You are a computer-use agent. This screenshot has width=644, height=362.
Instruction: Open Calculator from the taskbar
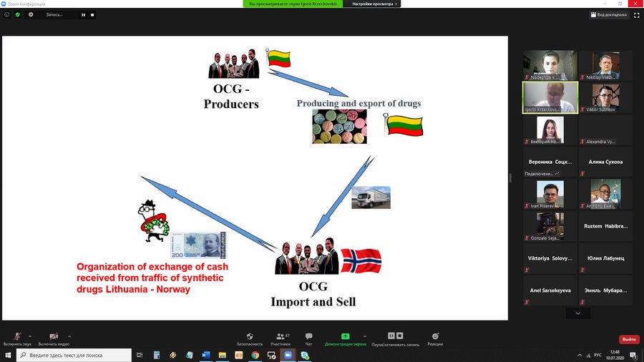pos(157,355)
